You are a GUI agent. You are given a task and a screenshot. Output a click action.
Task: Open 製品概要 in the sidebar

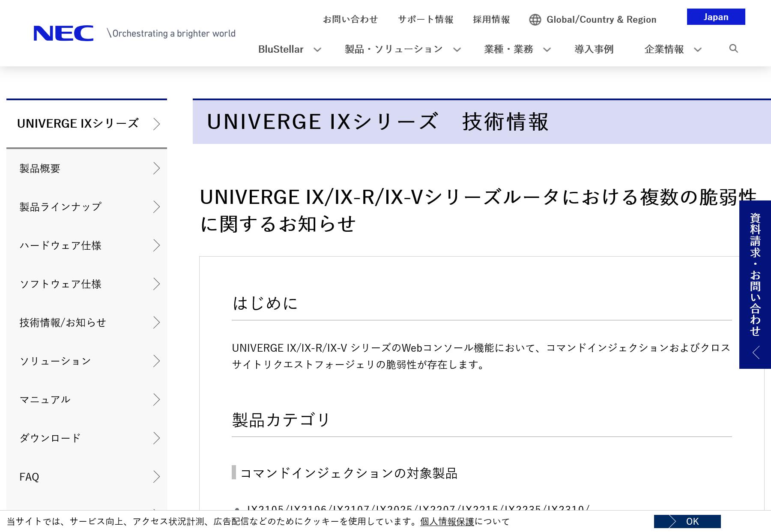87,168
